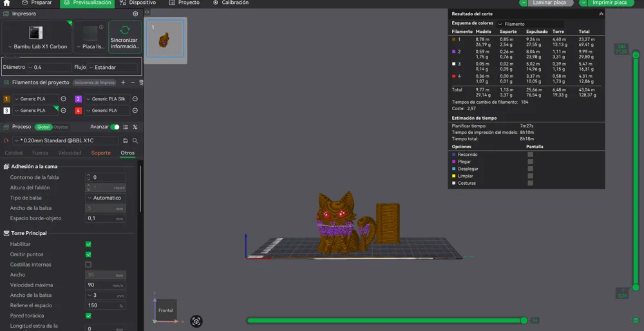Click the Proceso section icon
The width and height of the screenshot is (644, 331).
point(6,128)
